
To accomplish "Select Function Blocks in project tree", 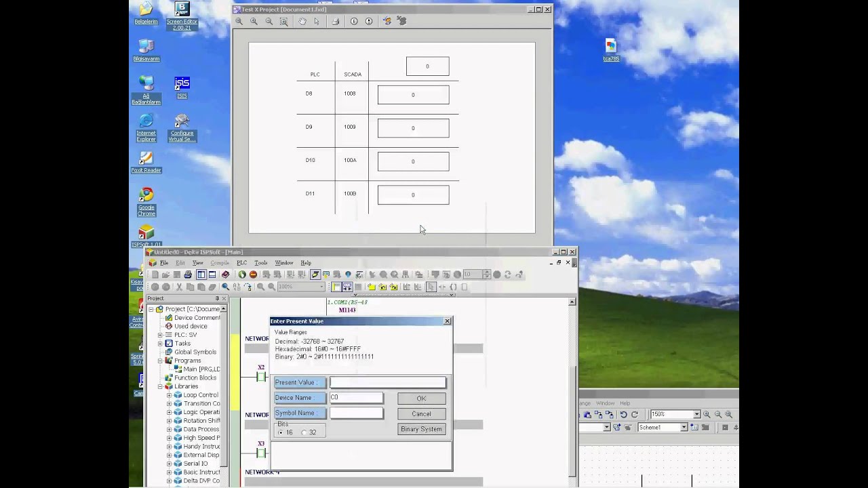I will 195,378.
